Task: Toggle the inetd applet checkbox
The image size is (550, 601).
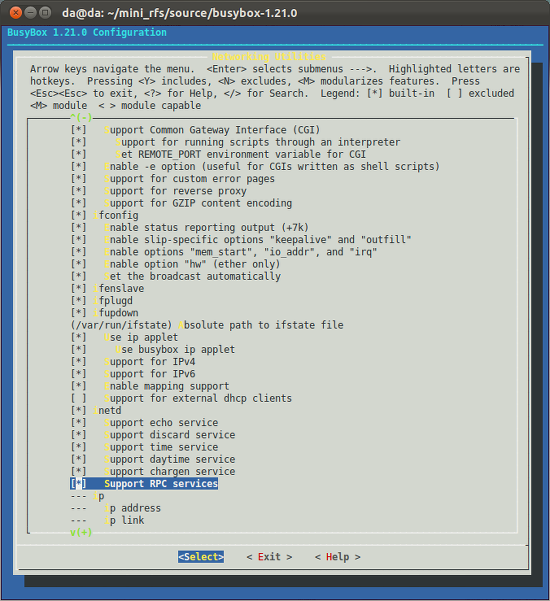Action: (x=79, y=411)
